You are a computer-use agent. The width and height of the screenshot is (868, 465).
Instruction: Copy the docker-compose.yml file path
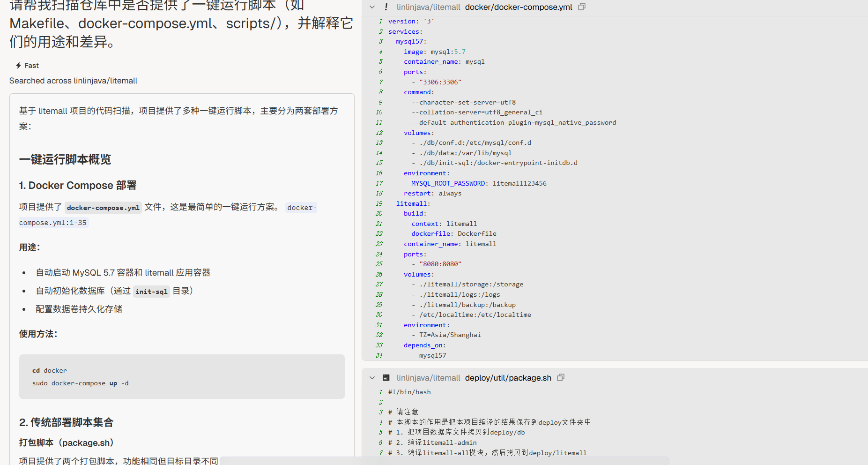[x=582, y=7]
